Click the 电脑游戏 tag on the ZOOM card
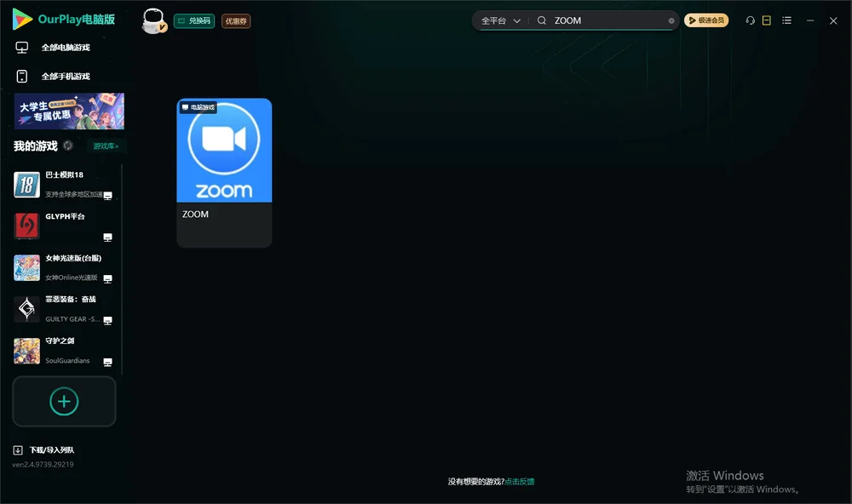This screenshot has height=504, width=852. [x=199, y=107]
